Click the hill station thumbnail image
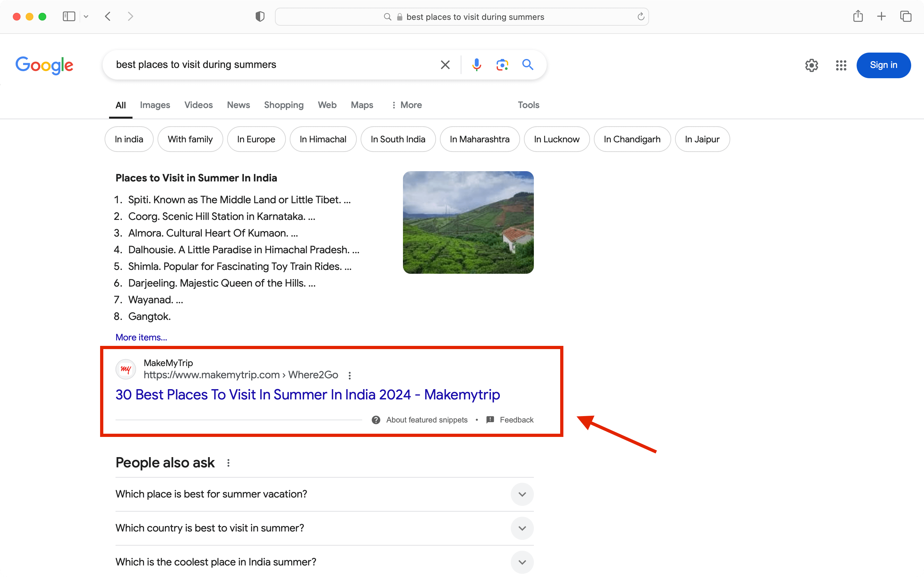 coord(468,222)
